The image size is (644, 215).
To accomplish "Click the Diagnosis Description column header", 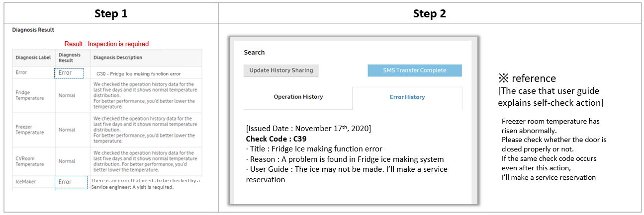I will point(117,58).
